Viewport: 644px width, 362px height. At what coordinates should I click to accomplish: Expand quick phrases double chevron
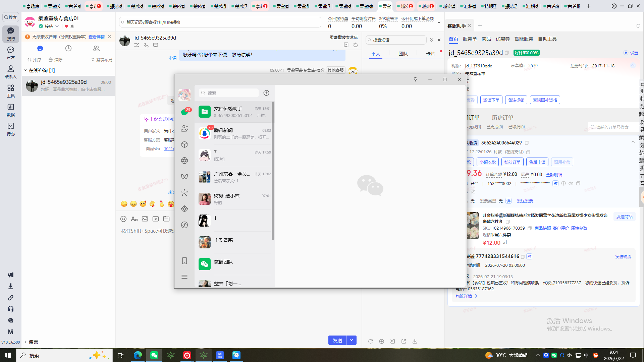[x=432, y=40]
